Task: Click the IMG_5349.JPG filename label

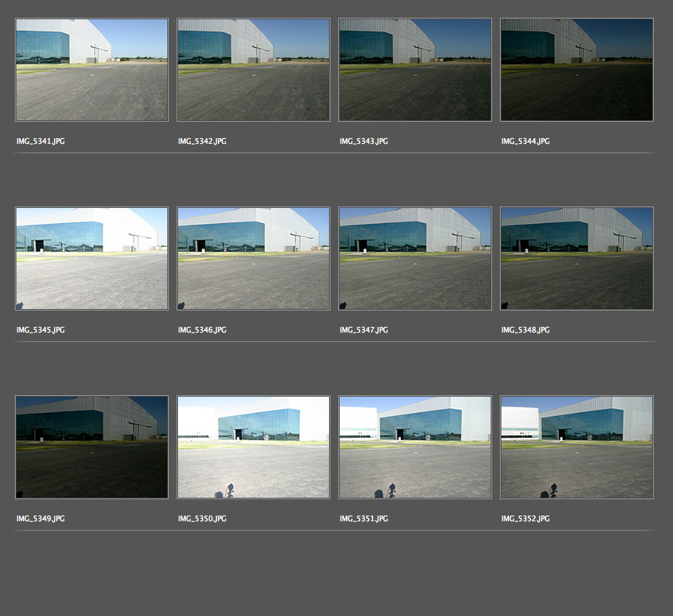Action: point(41,519)
